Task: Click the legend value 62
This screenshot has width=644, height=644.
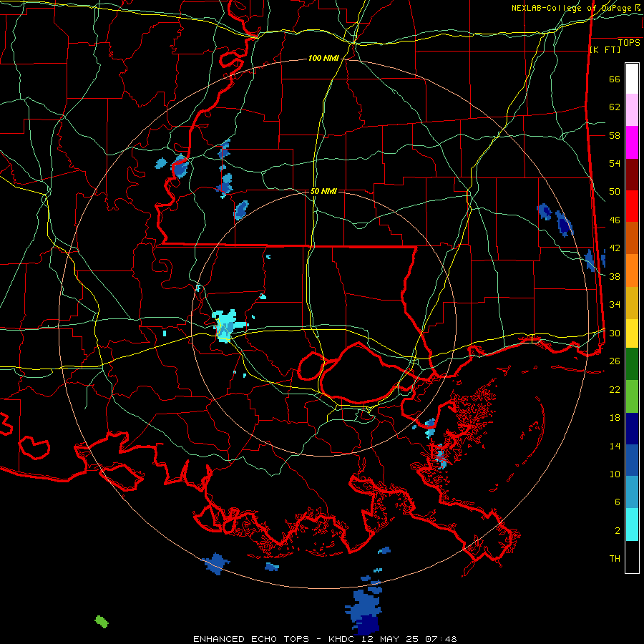Action: click(x=615, y=107)
